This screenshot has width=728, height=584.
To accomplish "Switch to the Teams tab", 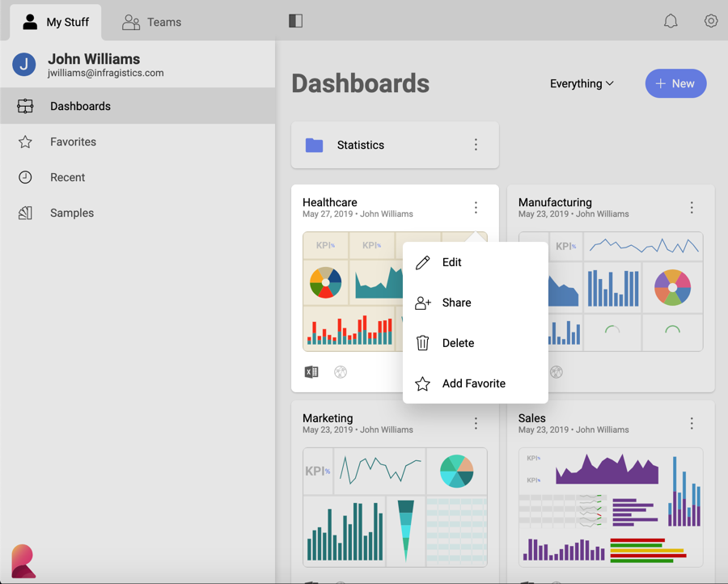I will (152, 22).
